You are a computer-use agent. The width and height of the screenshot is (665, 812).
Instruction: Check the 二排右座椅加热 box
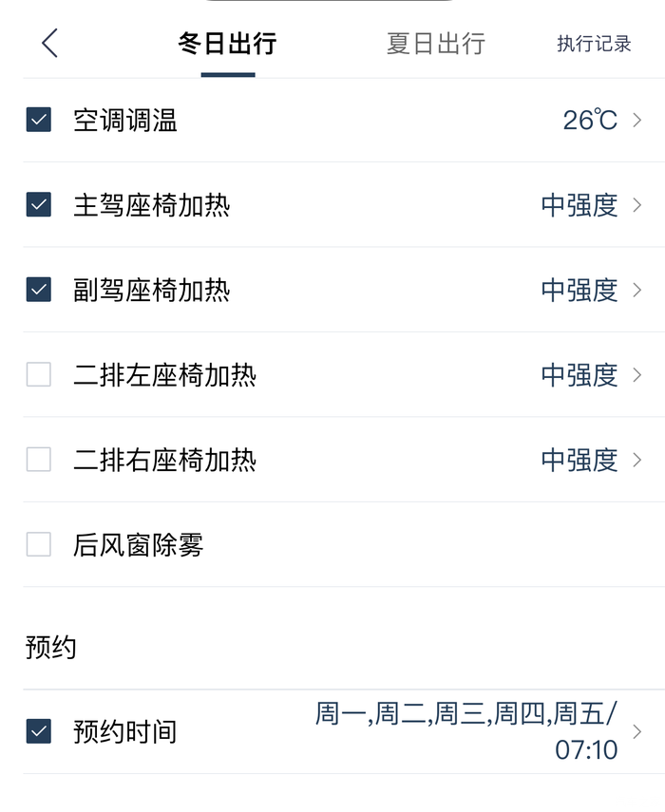[39, 460]
